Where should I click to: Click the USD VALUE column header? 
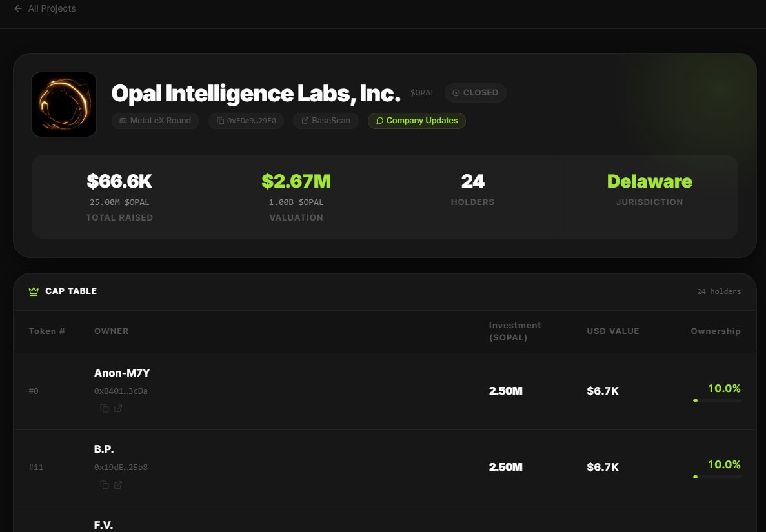[613, 331]
